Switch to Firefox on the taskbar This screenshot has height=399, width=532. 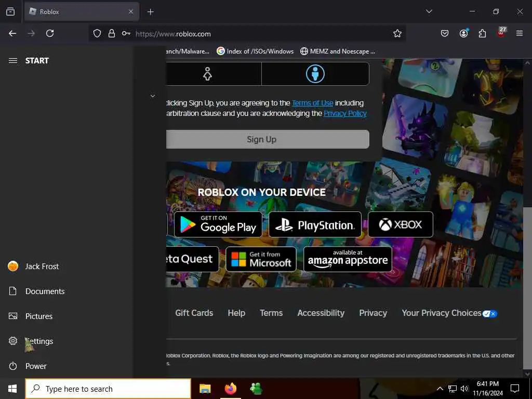click(231, 389)
